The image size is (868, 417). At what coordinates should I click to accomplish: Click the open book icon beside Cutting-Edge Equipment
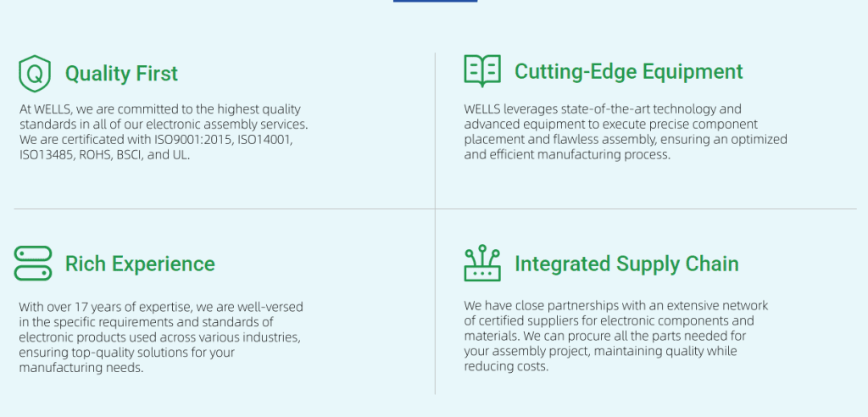coord(482,70)
